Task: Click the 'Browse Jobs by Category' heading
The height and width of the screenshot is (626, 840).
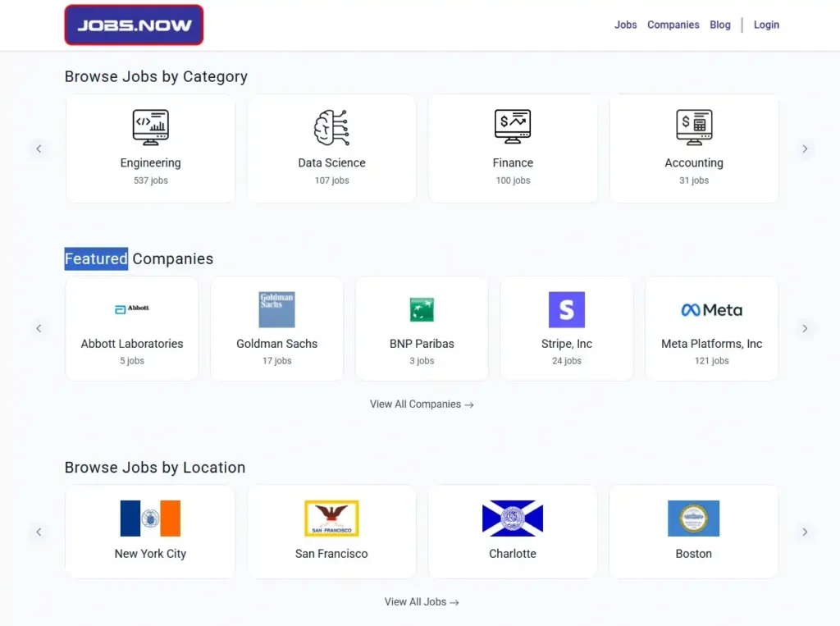Action: (156, 76)
